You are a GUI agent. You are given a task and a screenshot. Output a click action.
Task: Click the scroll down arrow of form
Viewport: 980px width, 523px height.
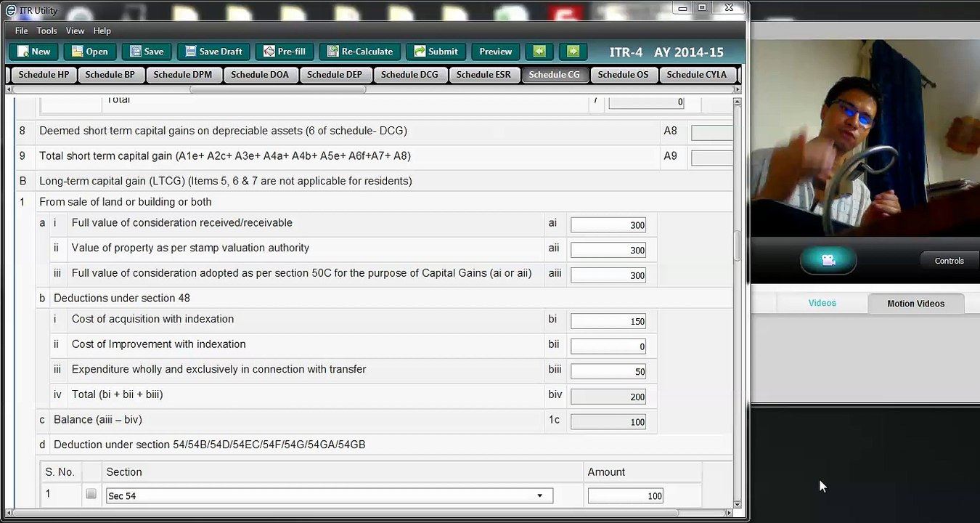tap(738, 504)
